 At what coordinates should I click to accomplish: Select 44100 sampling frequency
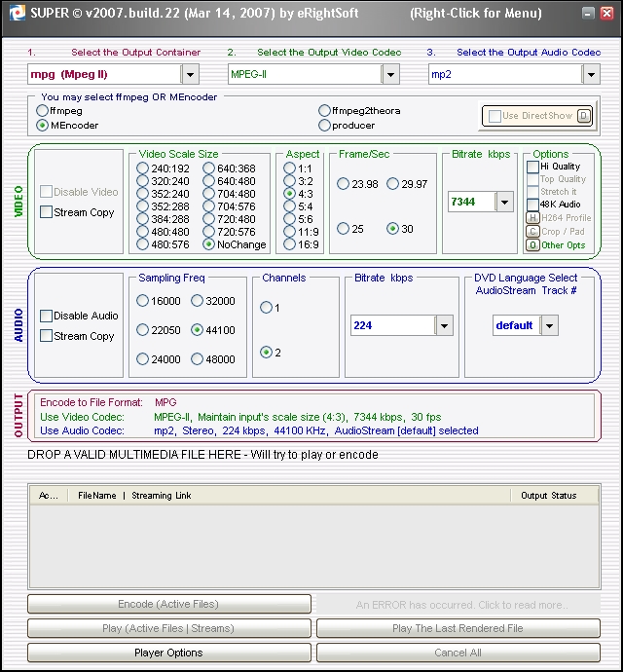197,330
